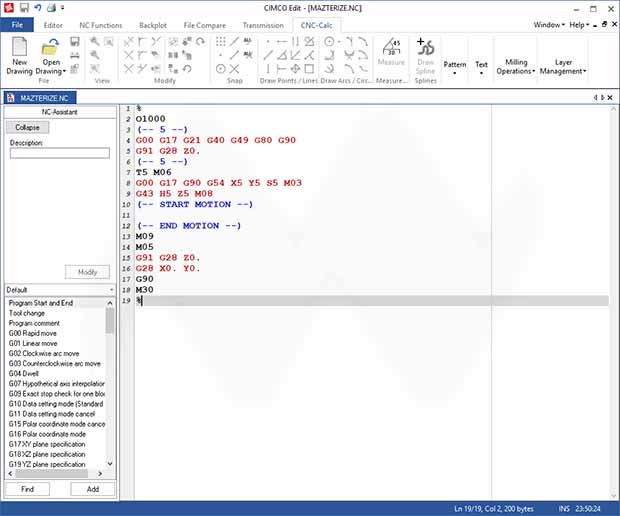Click the New Drawing icon

[19, 47]
